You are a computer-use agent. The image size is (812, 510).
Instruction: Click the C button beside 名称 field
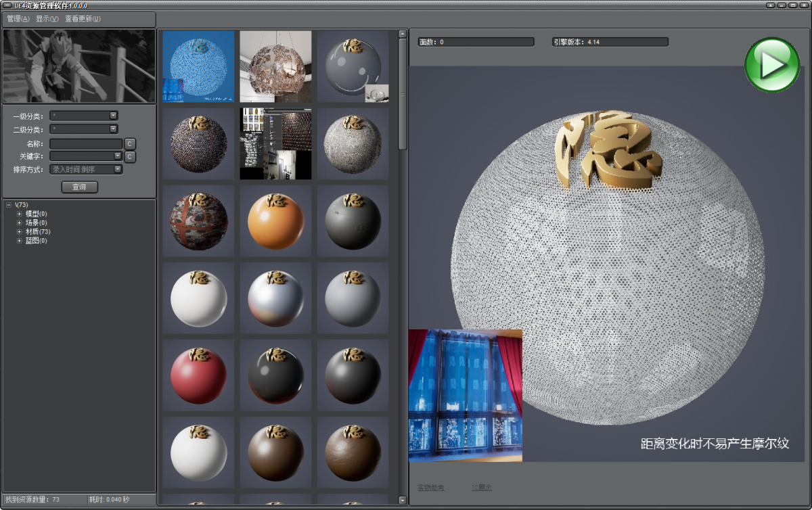coord(130,144)
